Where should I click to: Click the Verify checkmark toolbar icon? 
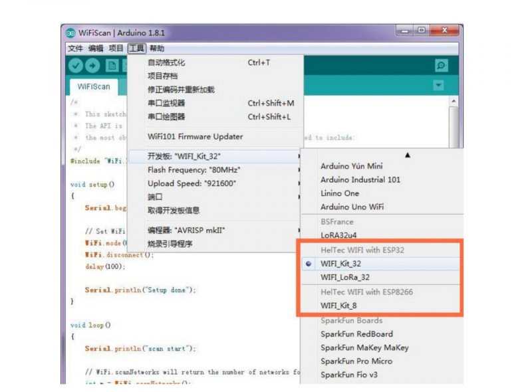pos(76,66)
